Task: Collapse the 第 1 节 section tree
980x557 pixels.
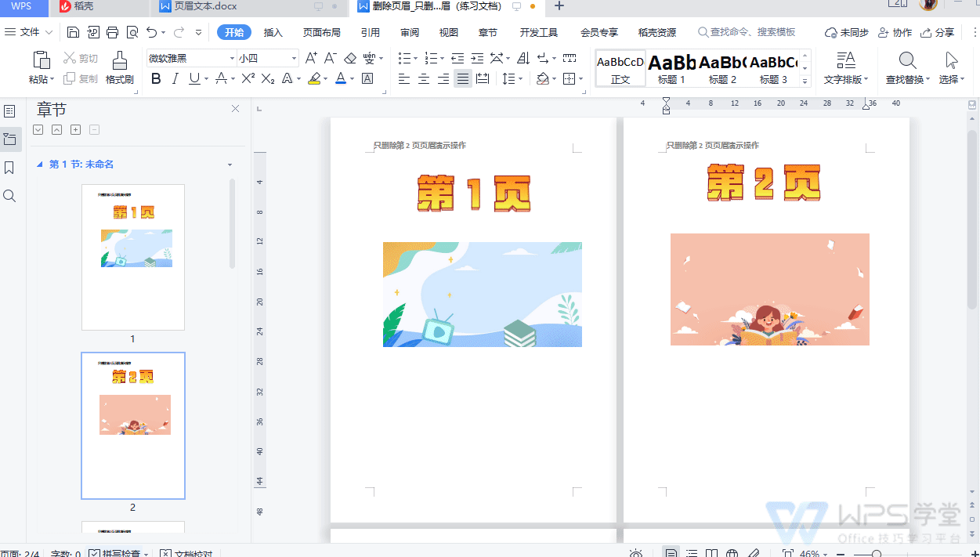Action: click(x=40, y=165)
